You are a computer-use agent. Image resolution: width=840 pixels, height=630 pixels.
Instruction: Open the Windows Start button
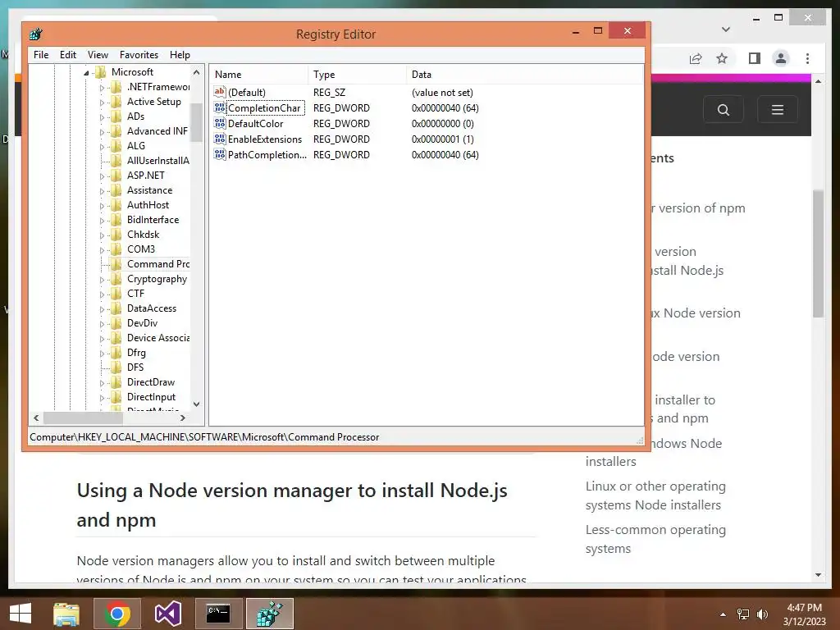(21, 614)
